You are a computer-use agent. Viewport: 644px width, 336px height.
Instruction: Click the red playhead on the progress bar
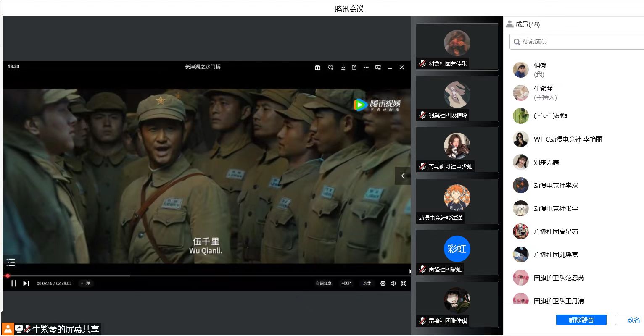[7, 276]
